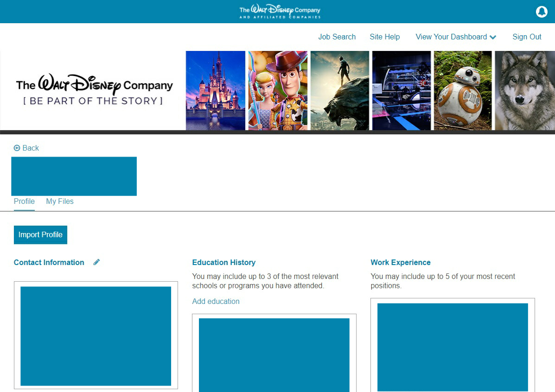Click the wolf banner image
This screenshot has height=392, width=555.
pos(524,90)
